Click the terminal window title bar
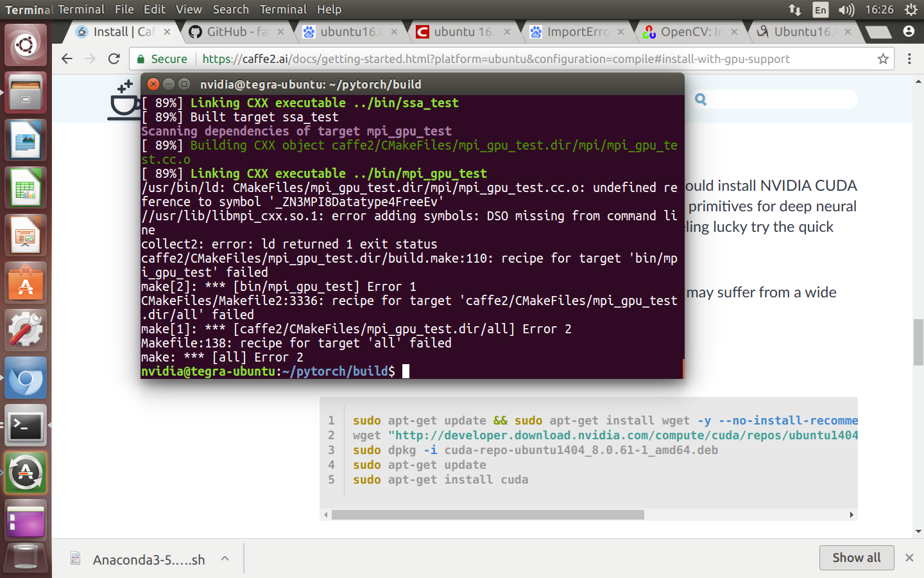 point(413,84)
